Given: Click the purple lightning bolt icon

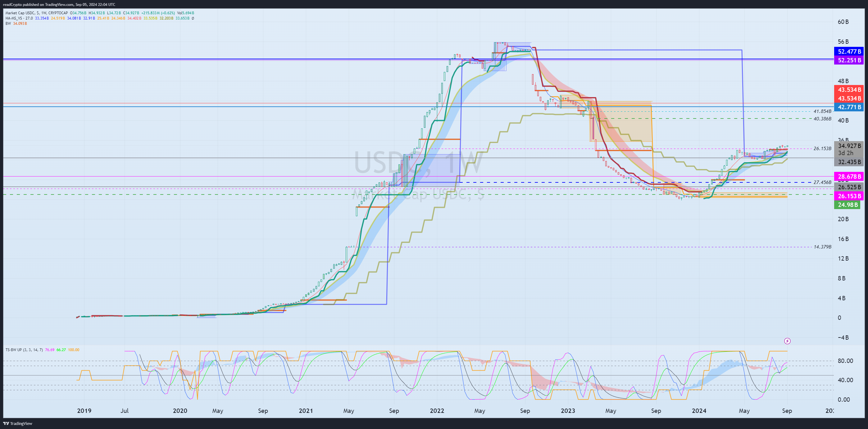Looking at the screenshot, I should [x=787, y=341].
